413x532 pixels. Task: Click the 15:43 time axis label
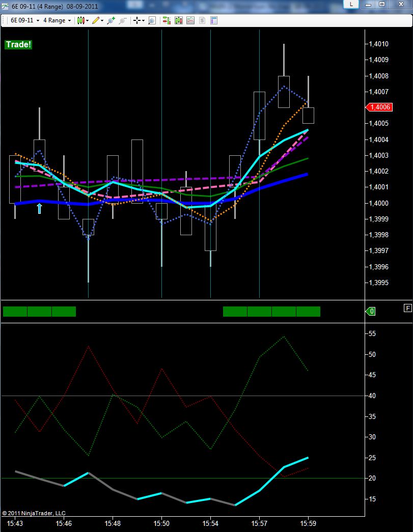click(x=15, y=523)
